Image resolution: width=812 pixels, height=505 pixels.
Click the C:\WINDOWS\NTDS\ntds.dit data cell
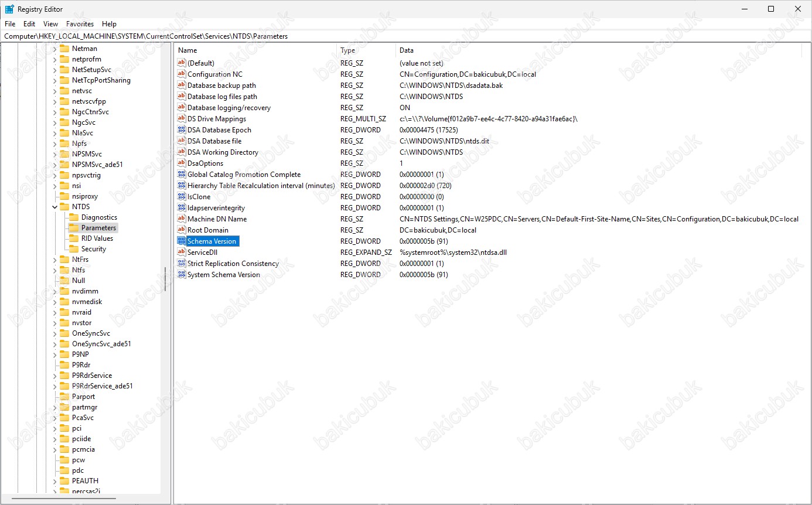coord(444,141)
